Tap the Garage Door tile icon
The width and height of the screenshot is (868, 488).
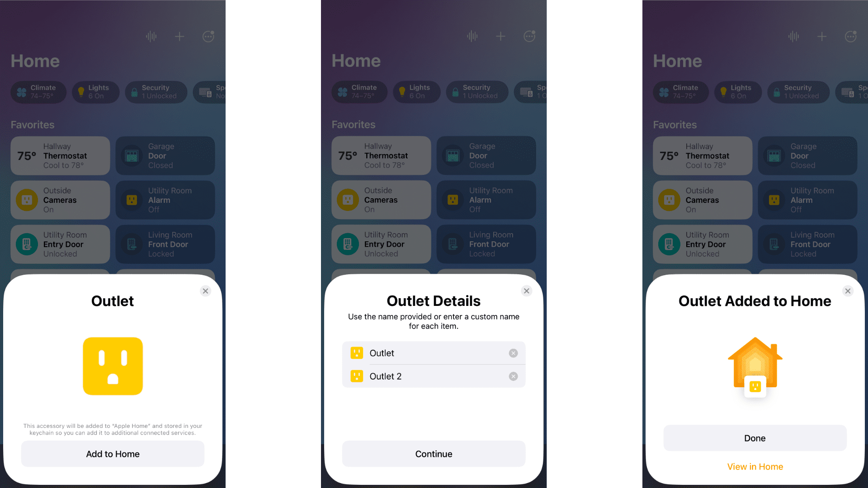point(131,155)
